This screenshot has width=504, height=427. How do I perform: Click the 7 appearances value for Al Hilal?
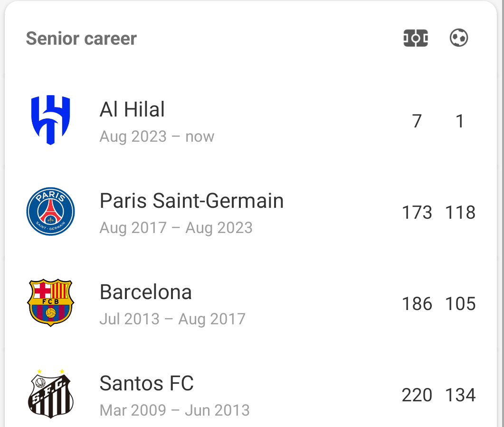(x=417, y=121)
